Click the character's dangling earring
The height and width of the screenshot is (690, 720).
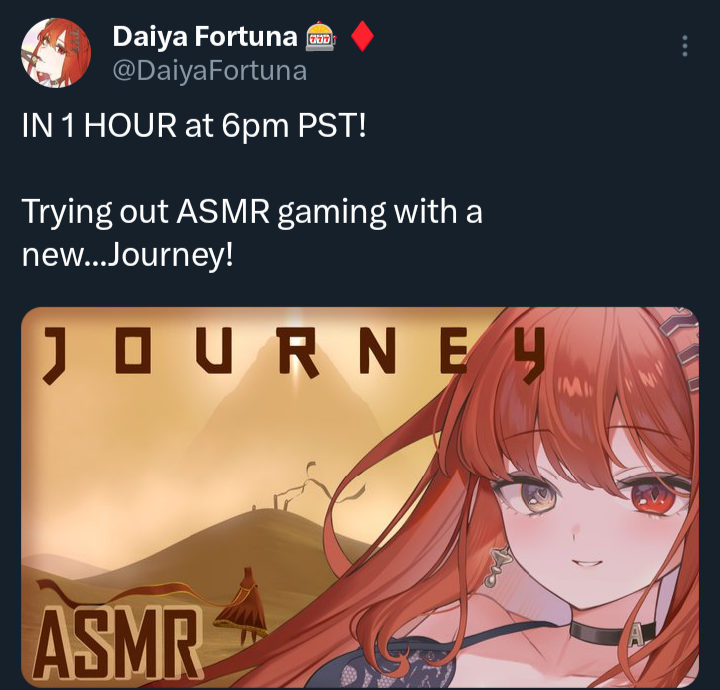click(498, 566)
